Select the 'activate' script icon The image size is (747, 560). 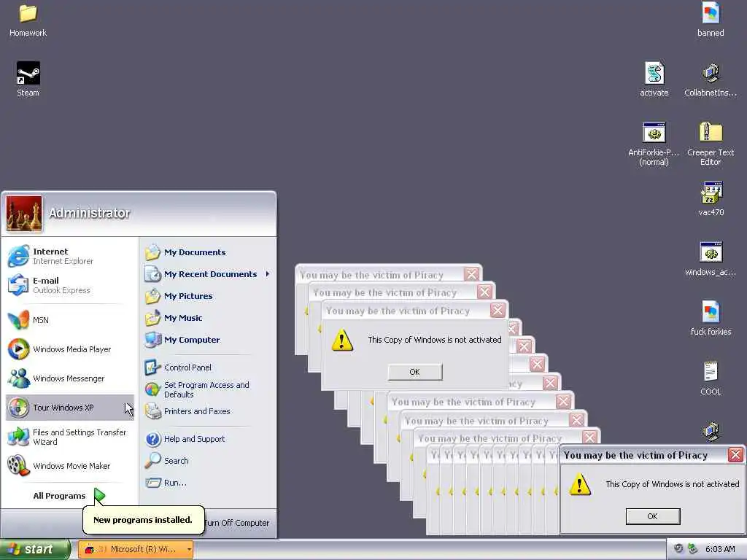[x=654, y=79]
